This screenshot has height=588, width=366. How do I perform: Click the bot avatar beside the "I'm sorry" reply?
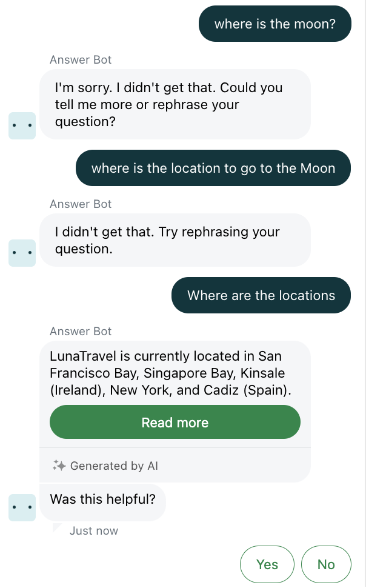coord(22,125)
